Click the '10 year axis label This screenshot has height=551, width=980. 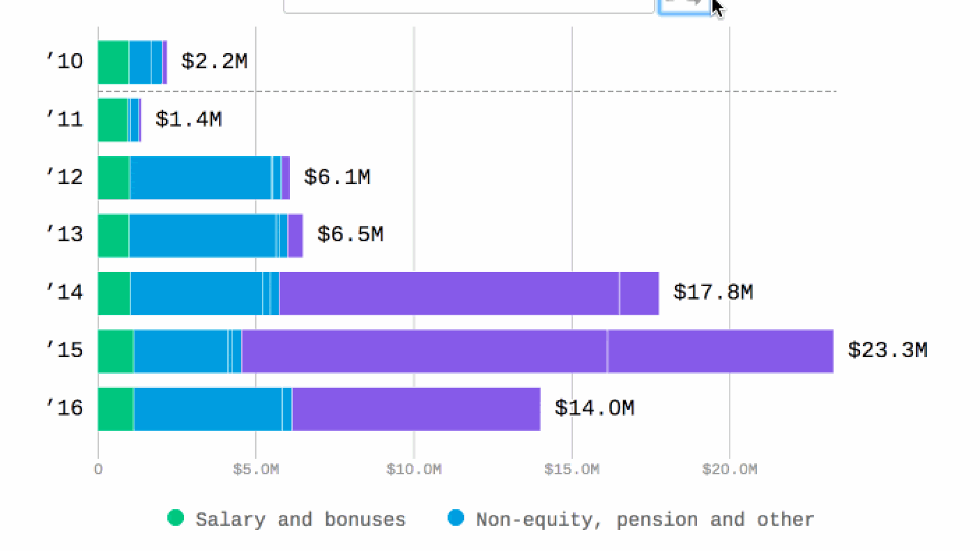pos(65,61)
